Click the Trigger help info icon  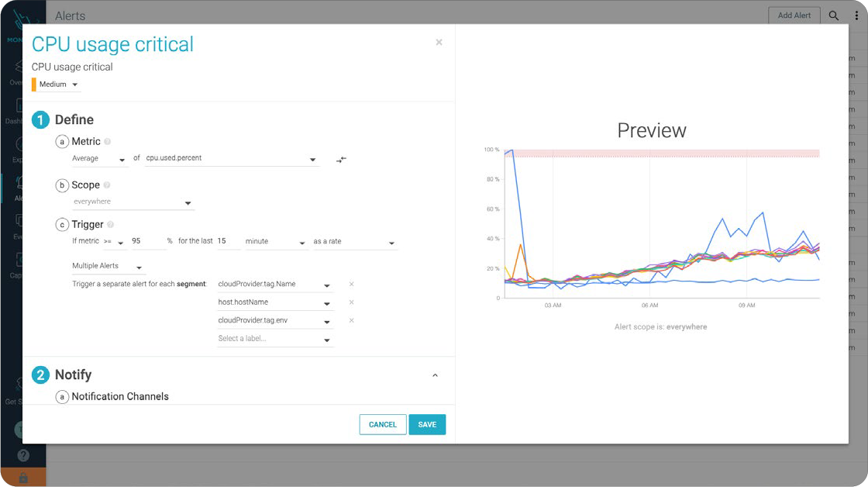coord(111,225)
